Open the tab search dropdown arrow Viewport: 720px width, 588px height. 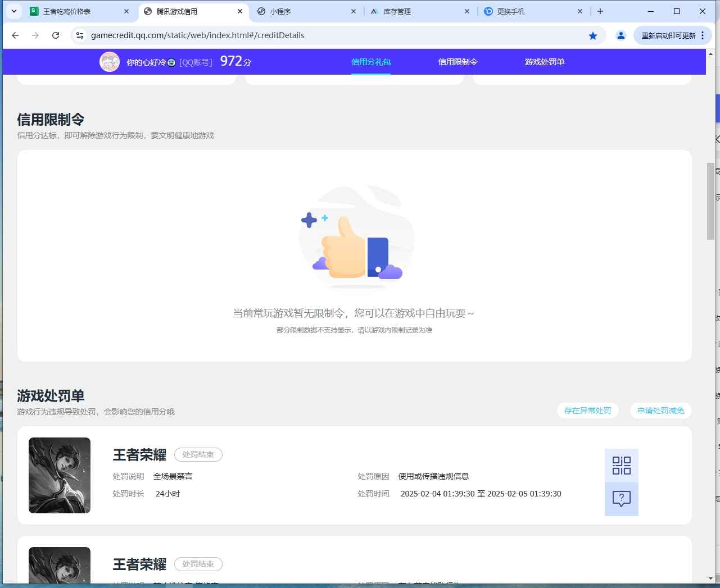click(14, 11)
